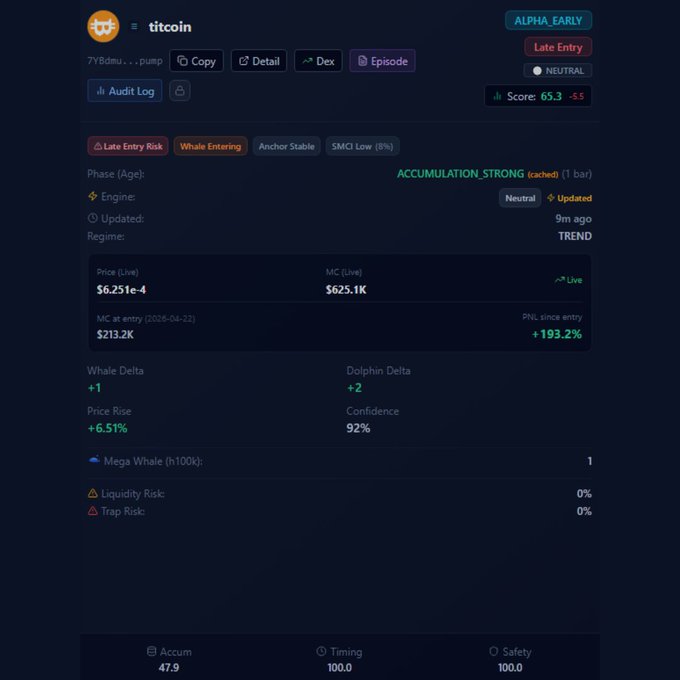Toggle the lock icon button
The height and width of the screenshot is (680, 680).
pyautogui.click(x=180, y=91)
